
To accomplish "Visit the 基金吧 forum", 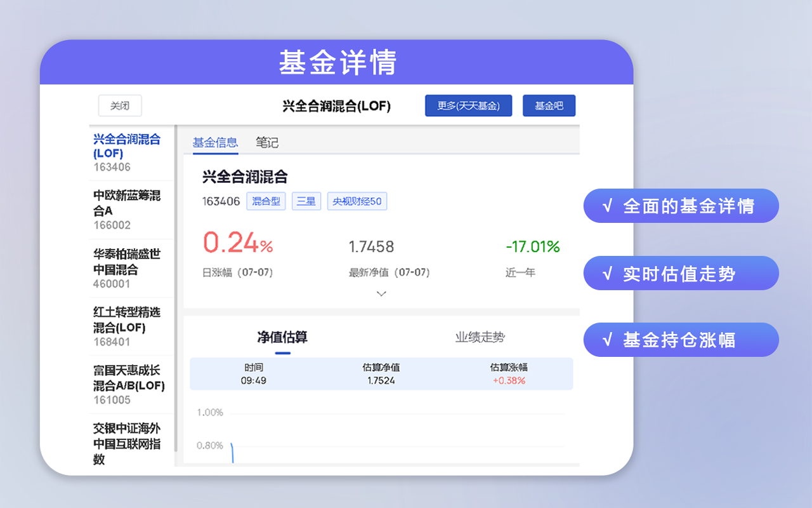I will click(548, 105).
